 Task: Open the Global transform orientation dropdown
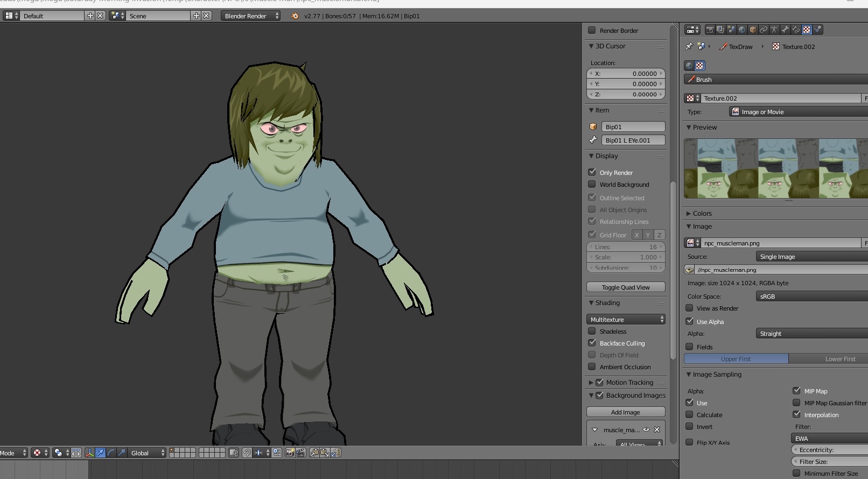coord(147,453)
